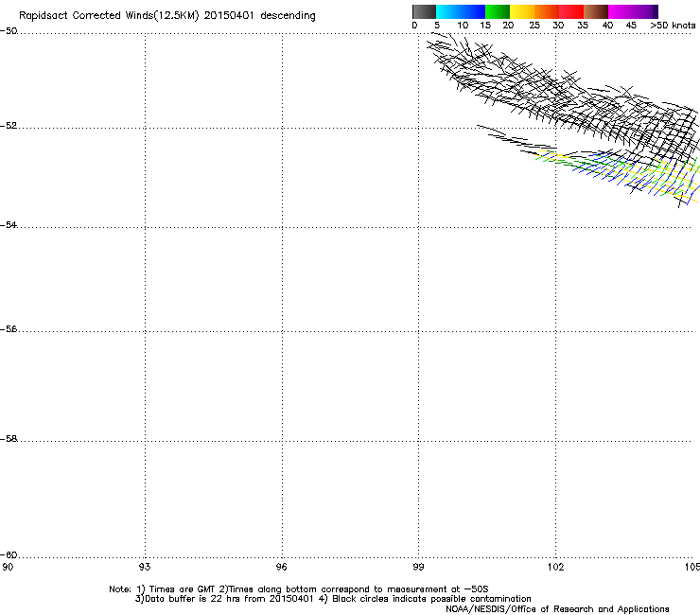Click the longitude label '93'
700x615 pixels.
pos(145,567)
